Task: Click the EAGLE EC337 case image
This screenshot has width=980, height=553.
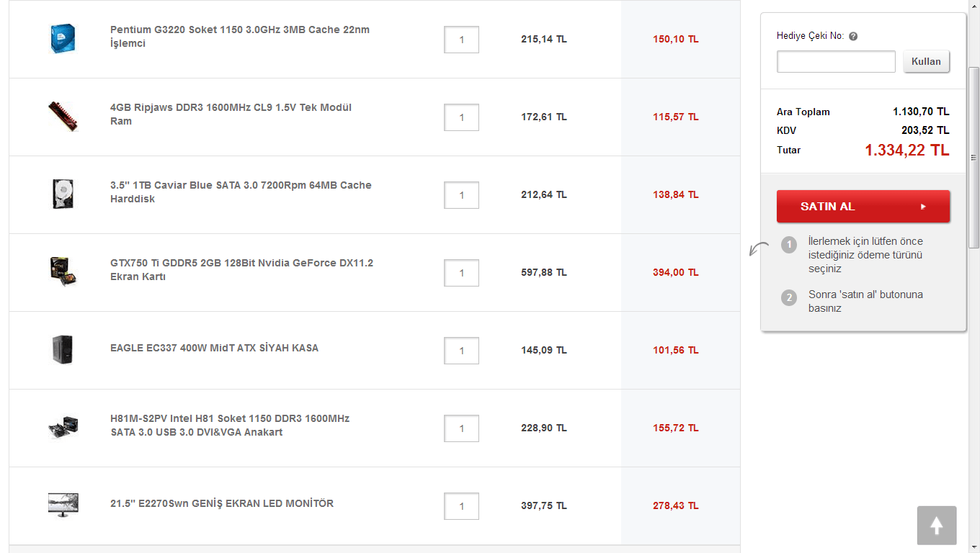Action: point(63,350)
